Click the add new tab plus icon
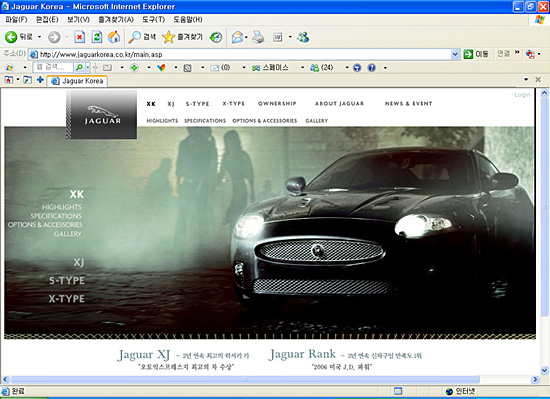This screenshot has width=550, height=399. (x=40, y=80)
